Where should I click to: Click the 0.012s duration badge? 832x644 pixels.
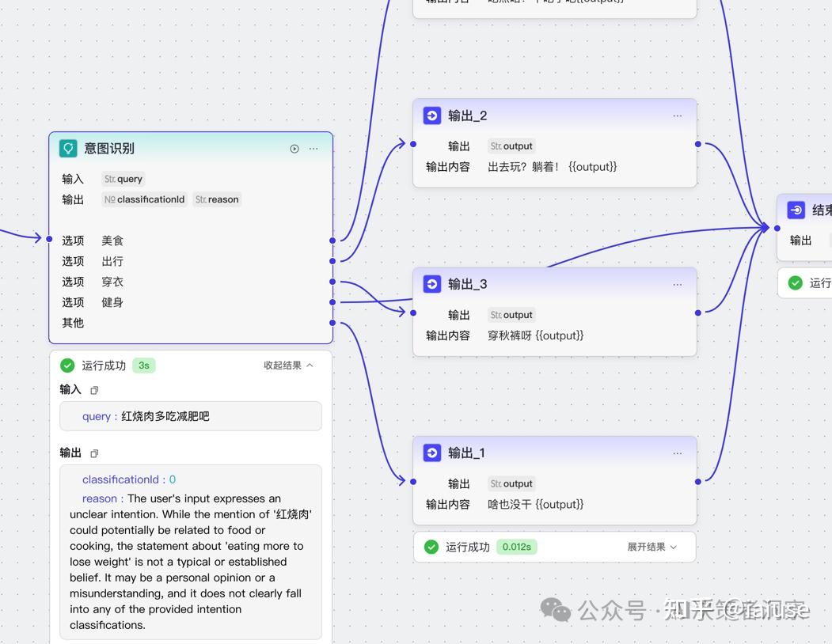[515, 546]
